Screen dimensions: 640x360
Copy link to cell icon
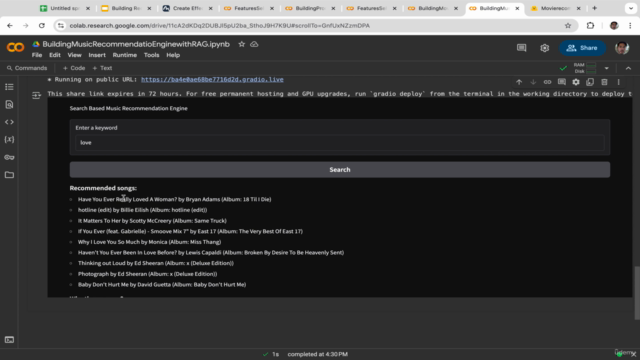coord(547,82)
